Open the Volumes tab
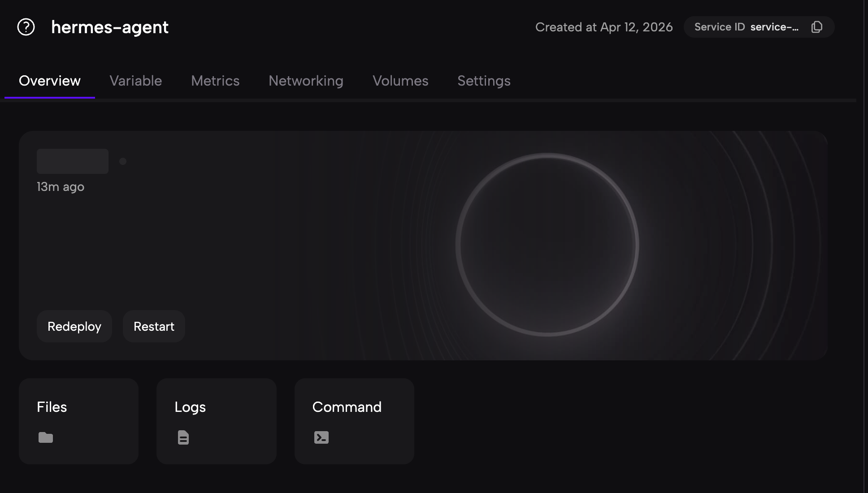The width and height of the screenshot is (868, 493). [x=400, y=81]
